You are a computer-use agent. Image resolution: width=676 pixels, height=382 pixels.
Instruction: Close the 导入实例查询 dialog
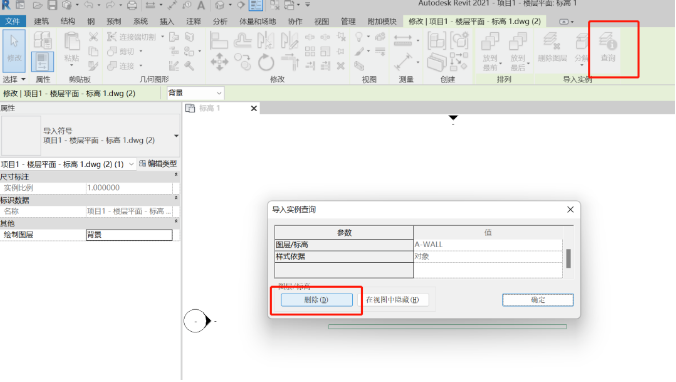[x=570, y=210]
